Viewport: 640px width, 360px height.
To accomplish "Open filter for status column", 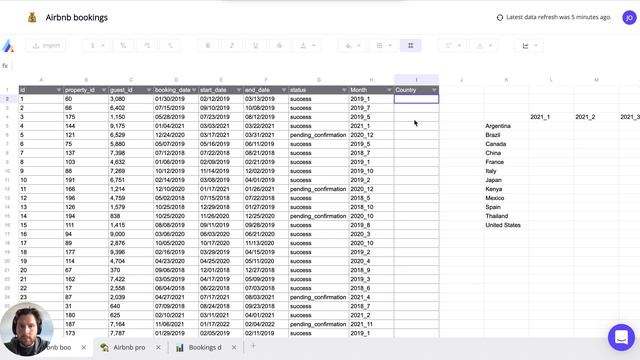I will tap(344, 90).
